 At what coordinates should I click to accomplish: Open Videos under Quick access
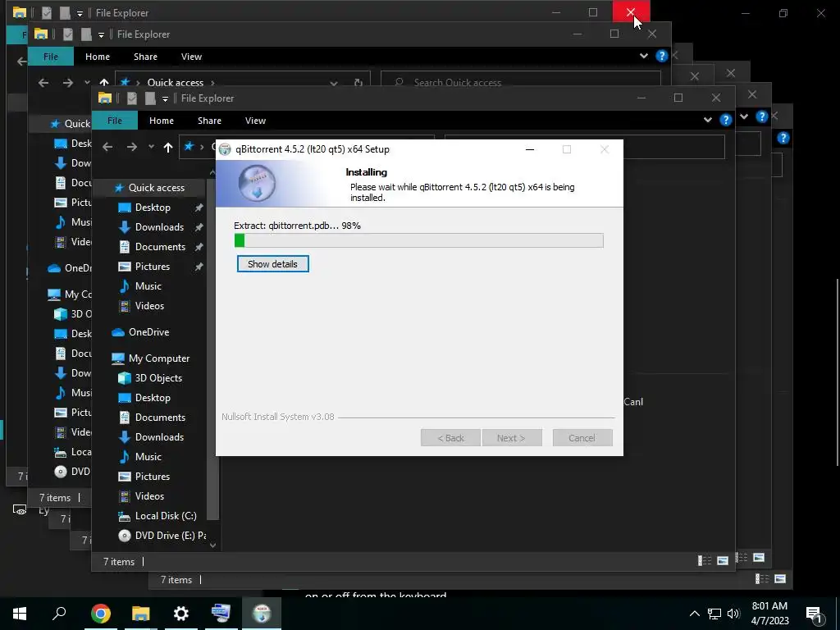pyautogui.click(x=149, y=306)
